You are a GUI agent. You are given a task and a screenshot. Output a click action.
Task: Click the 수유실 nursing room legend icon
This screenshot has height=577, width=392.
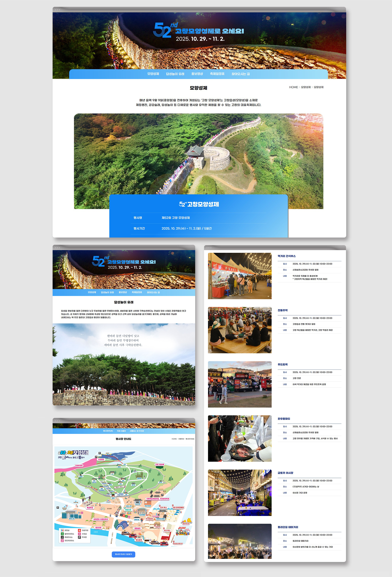pos(79,534)
